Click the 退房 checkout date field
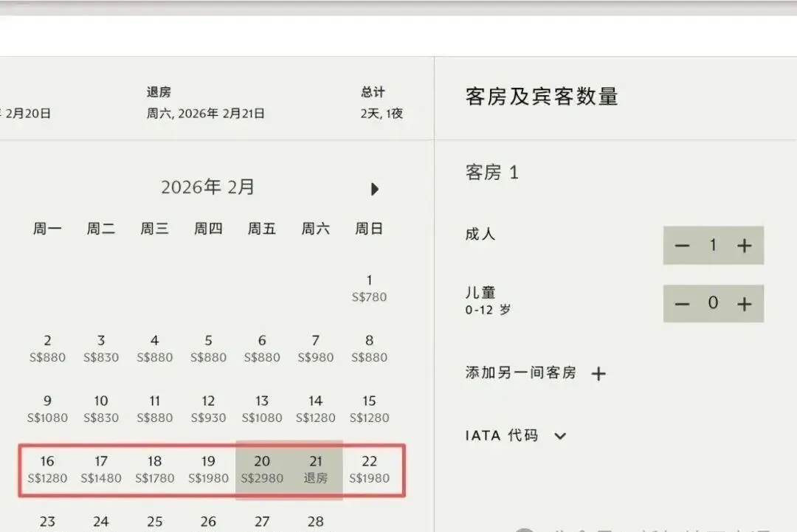This screenshot has width=797, height=532. [x=205, y=103]
